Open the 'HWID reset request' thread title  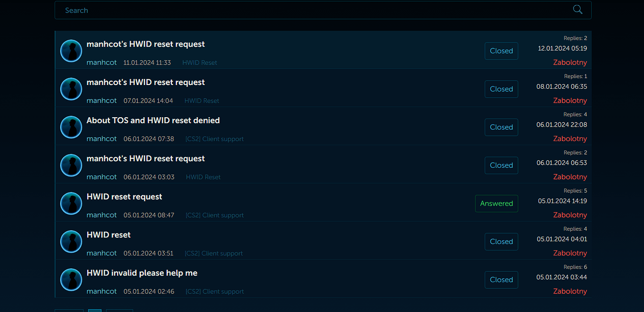point(124,197)
